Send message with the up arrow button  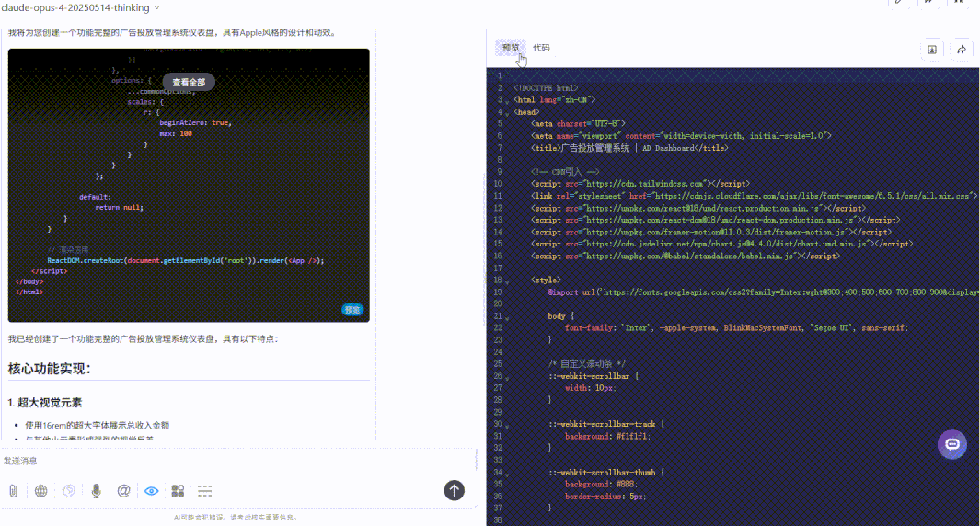coord(455,490)
